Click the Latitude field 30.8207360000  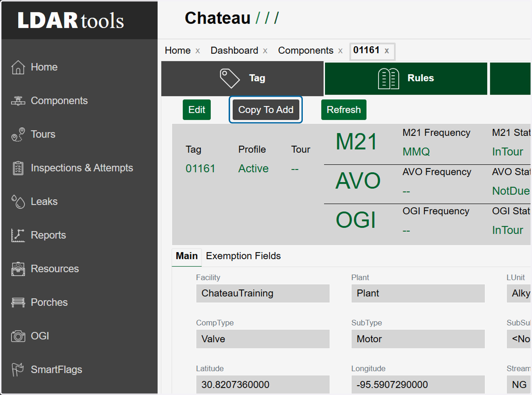pos(263,384)
